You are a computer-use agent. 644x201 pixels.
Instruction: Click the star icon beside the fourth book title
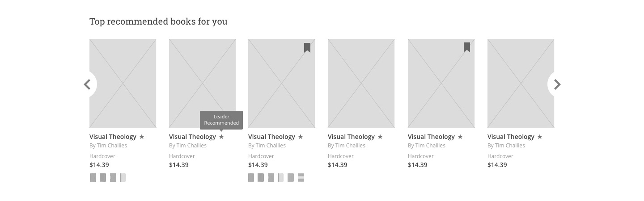coord(380,137)
